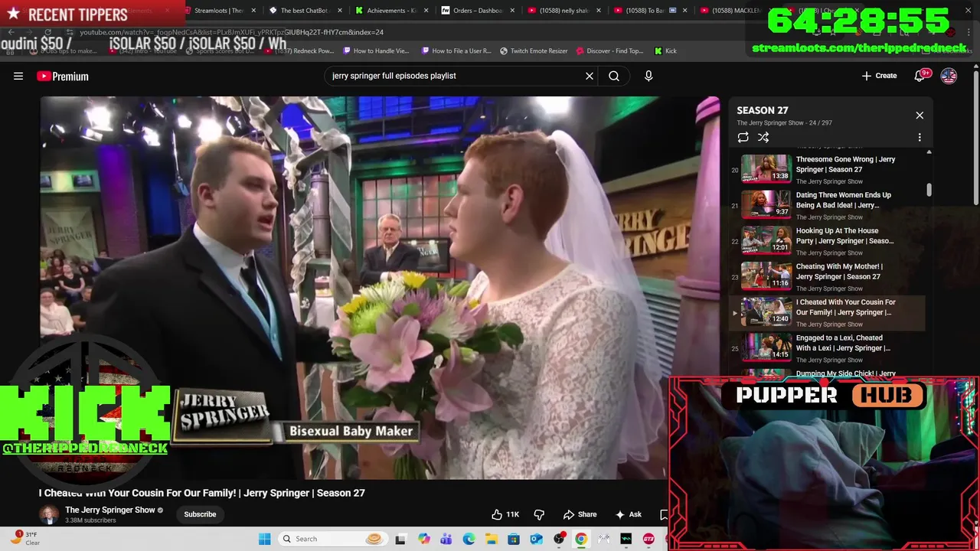Viewport: 980px width, 551px height.
Task: Open the Windows Start menu
Action: [264, 539]
